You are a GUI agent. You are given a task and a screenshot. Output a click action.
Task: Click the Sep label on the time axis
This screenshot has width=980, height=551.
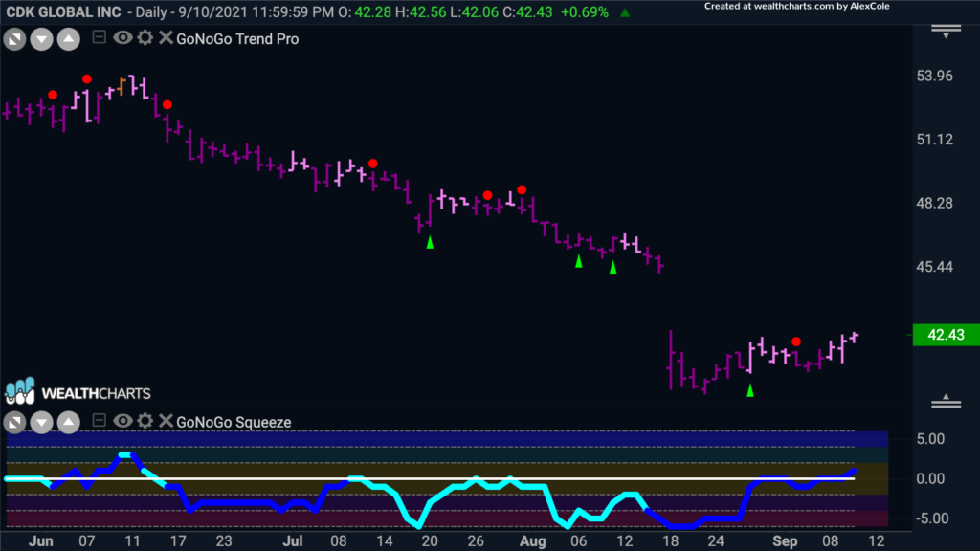[785, 541]
